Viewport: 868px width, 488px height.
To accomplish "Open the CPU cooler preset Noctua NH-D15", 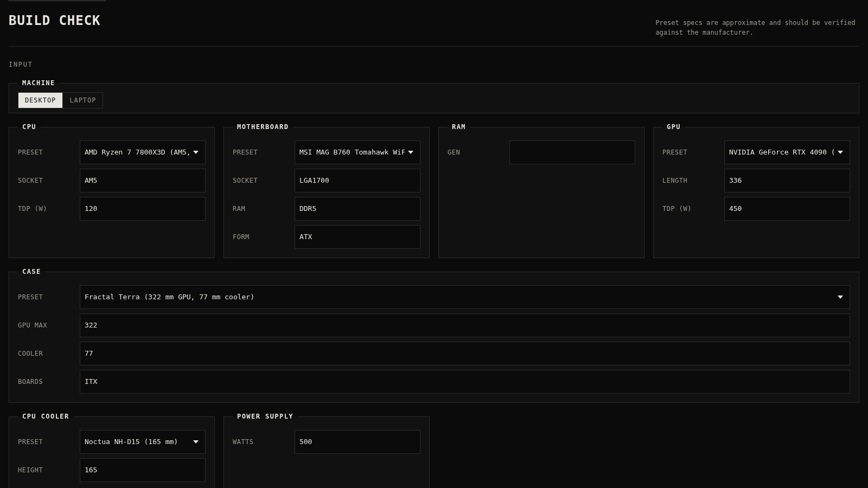I will point(143,442).
